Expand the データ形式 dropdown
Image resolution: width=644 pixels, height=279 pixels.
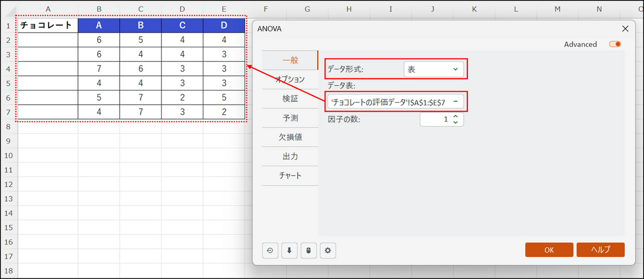(455, 69)
